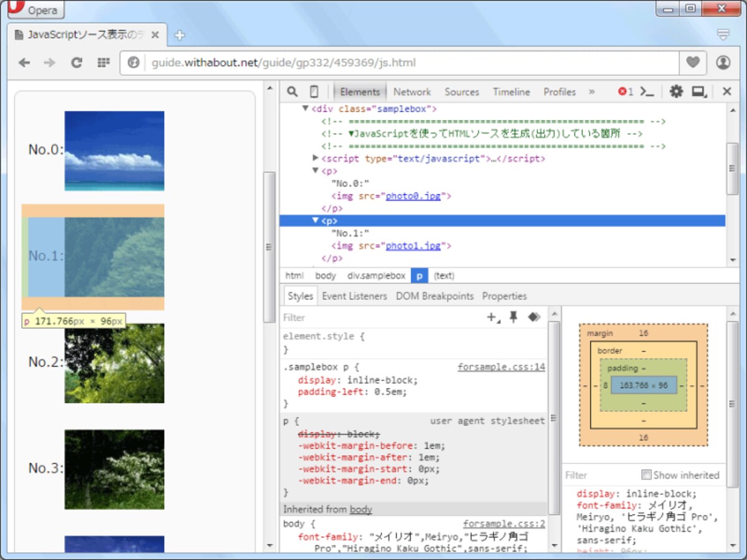Click the box model content size 163.766 × 96
Viewport: 747px width, 560px height.
pos(643,385)
